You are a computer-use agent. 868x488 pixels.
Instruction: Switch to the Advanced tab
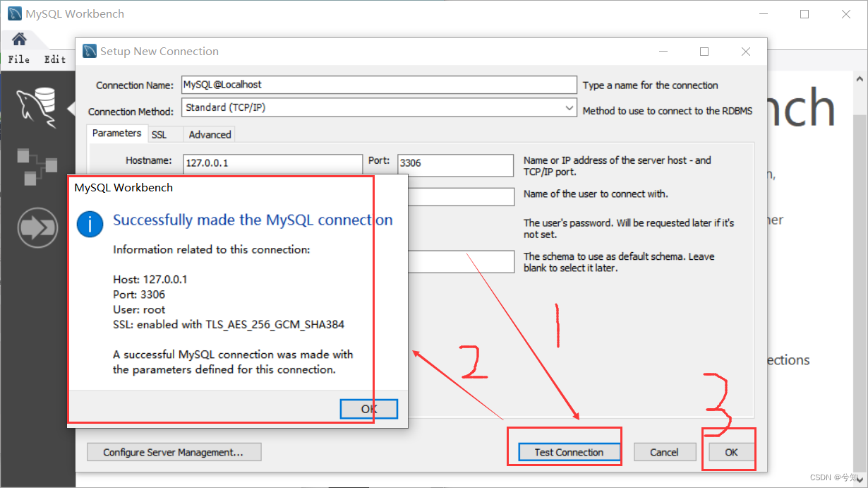point(210,134)
